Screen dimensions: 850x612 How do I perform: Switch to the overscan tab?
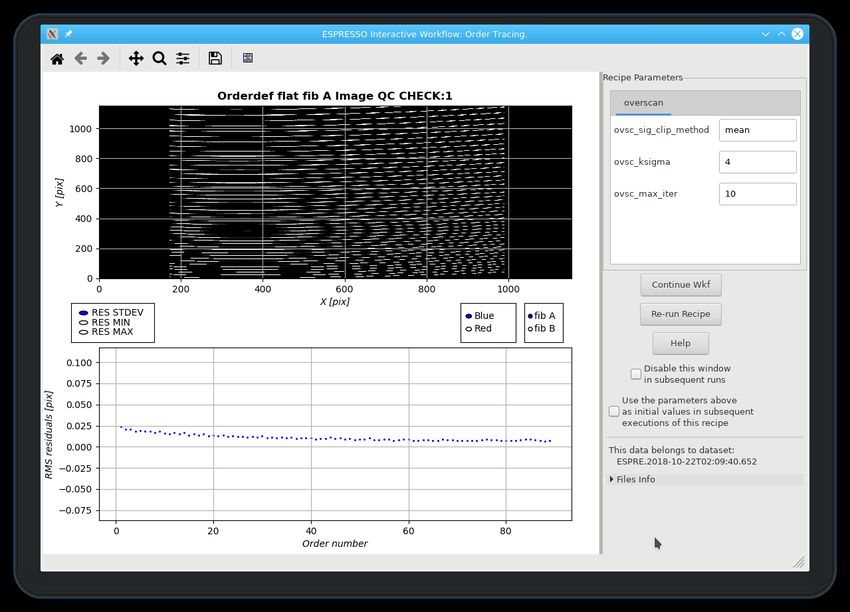tap(643, 103)
